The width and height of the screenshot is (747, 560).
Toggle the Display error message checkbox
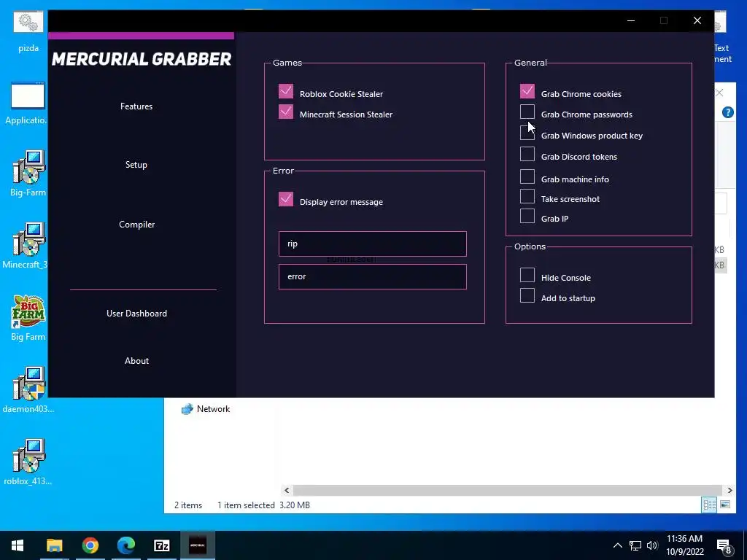(x=286, y=199)
